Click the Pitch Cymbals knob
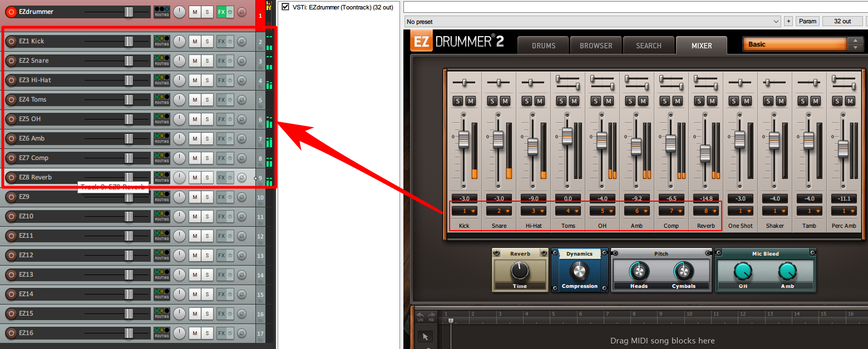The image size is (868, 349). [683, 271]
